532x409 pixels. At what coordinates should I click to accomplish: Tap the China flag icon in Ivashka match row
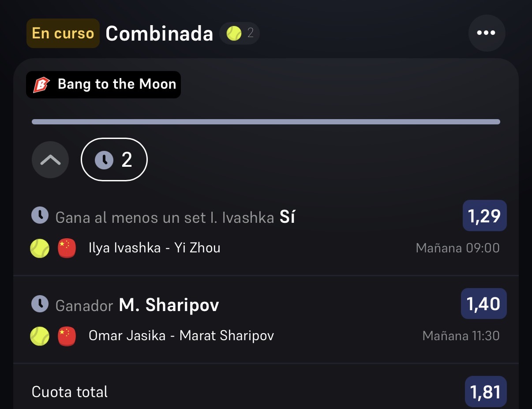[67, 248]
